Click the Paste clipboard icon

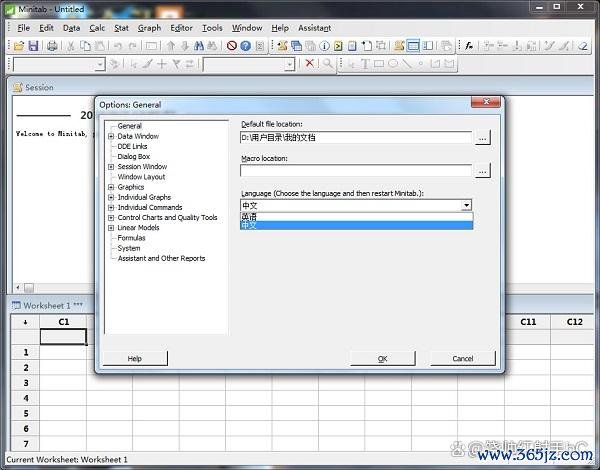tap(99, 46)
